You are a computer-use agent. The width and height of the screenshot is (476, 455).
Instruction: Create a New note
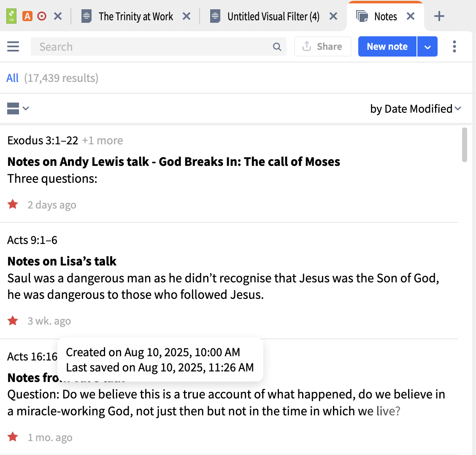click(x=387, y=46)
